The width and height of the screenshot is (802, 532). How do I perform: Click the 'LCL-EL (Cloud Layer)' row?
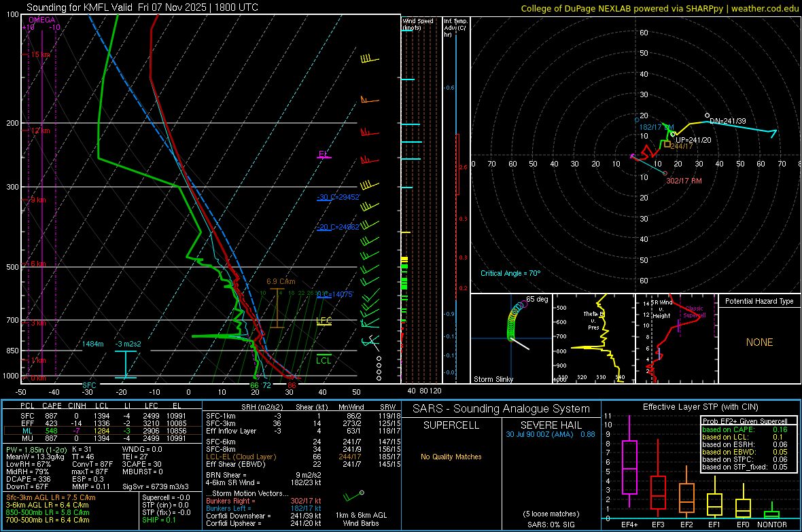click(x=303, y=457)
